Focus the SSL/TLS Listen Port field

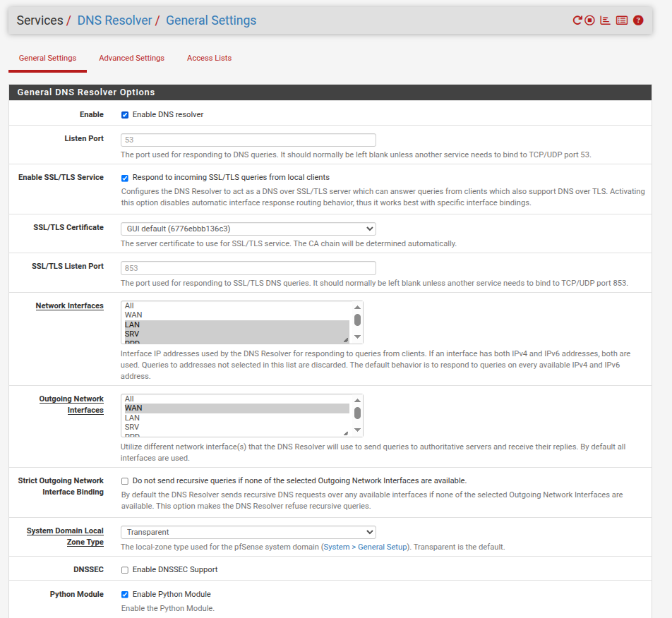pyautogui.click(x=248, y=268)
